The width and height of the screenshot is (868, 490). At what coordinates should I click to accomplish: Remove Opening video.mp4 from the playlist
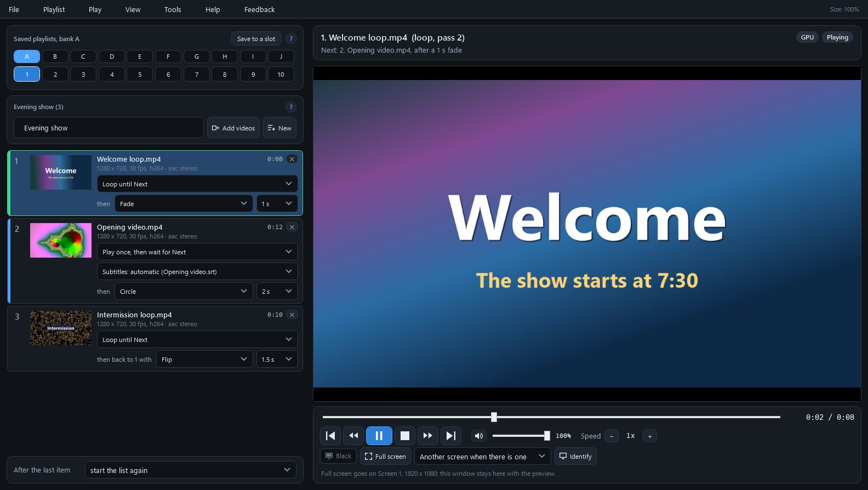pyautogui.click(x=292, y=227)
